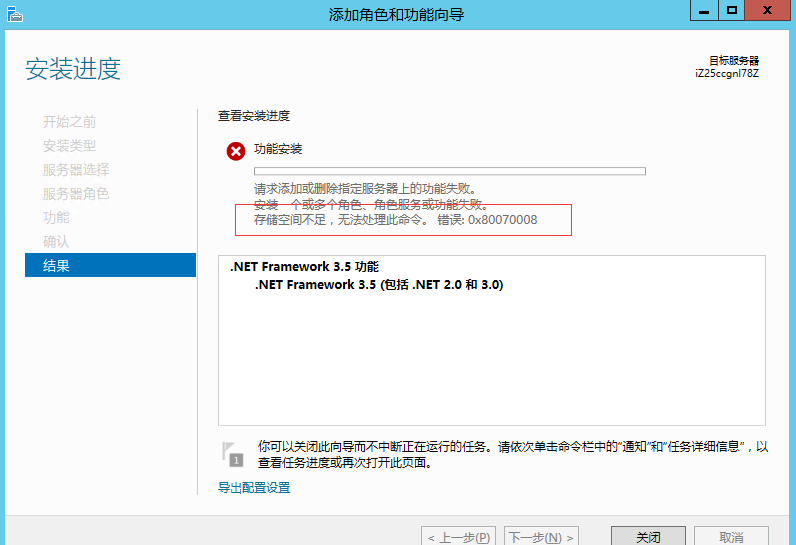The image size is (796, 545).
Task: Select the 结果 step in sidebar
Action: point(110,265)
